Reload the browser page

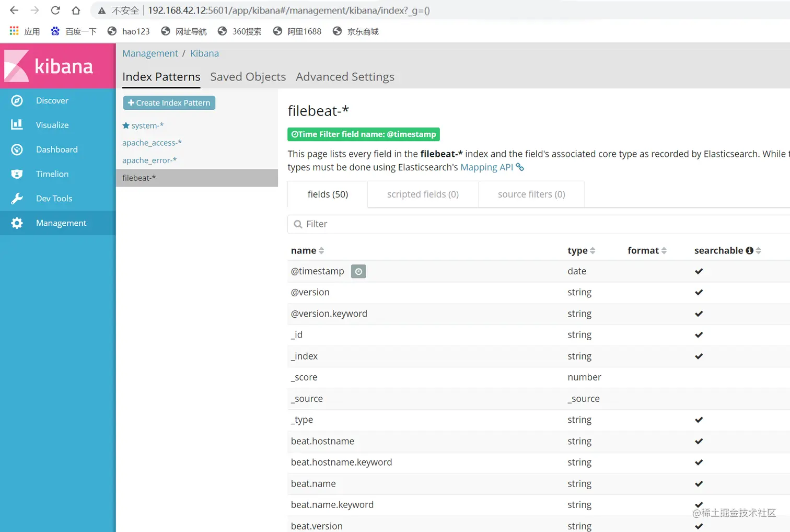point(55,10)
